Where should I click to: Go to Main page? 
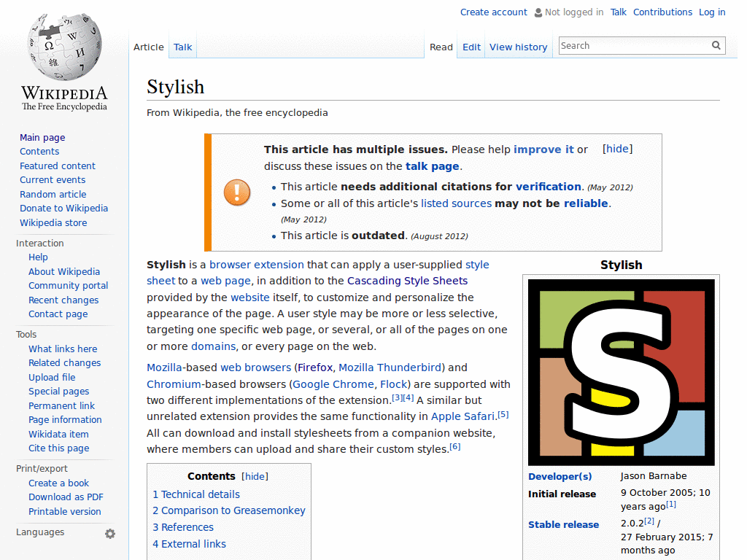42,138
